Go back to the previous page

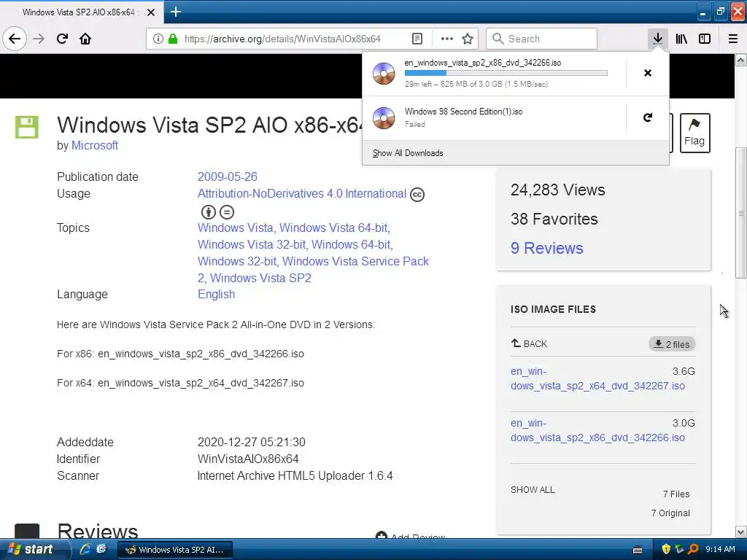15,39
